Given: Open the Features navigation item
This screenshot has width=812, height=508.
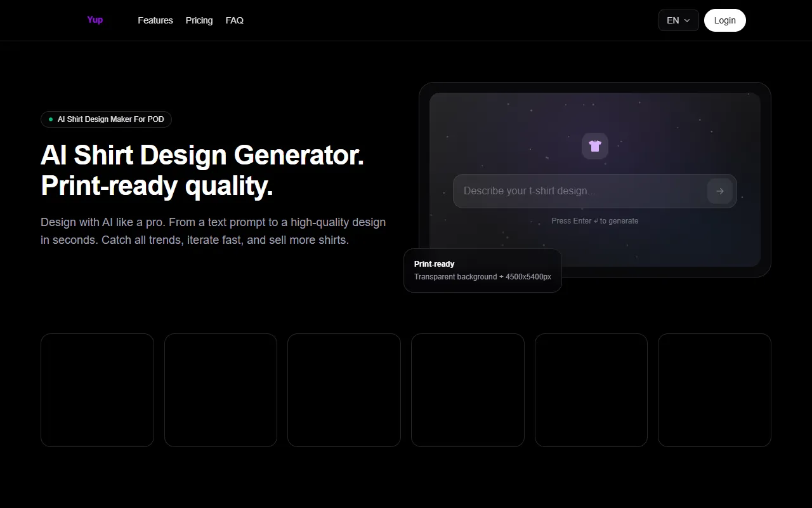Looking at the screenshot, I should [x=155, y=20].
